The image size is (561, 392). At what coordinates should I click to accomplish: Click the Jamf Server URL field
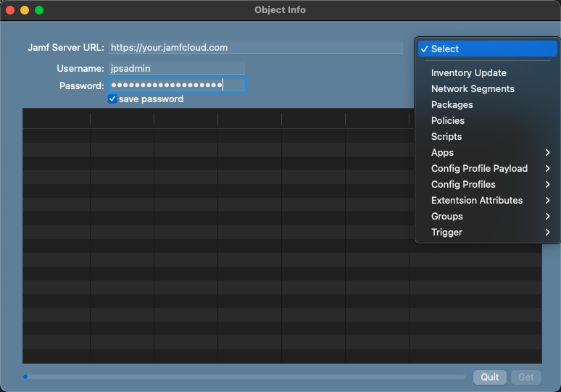click(255, 48)
